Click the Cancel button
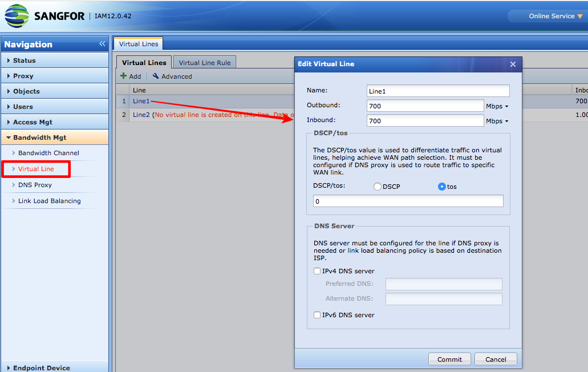 [x=496, y=359]
